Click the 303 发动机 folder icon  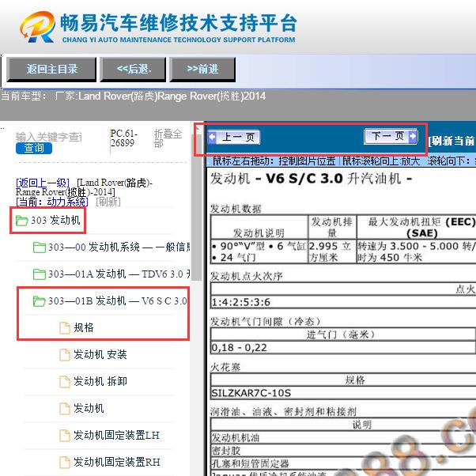(21, 221)
